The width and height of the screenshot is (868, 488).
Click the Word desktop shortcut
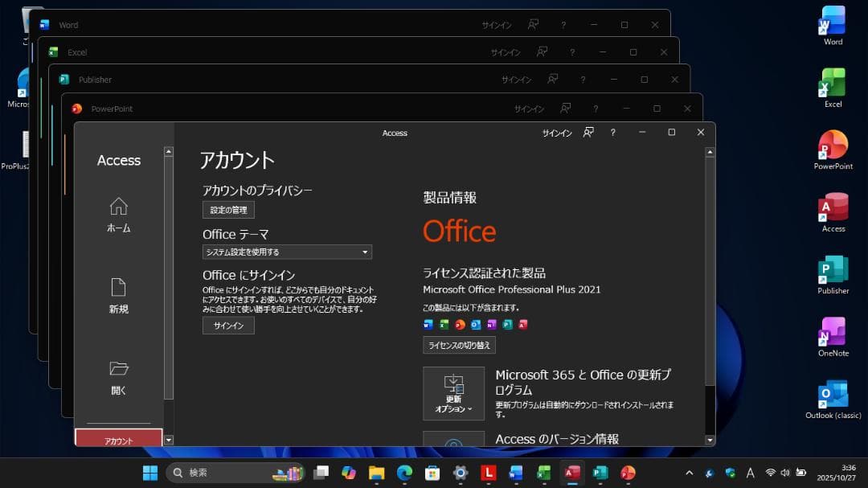(x=833, y=26)
